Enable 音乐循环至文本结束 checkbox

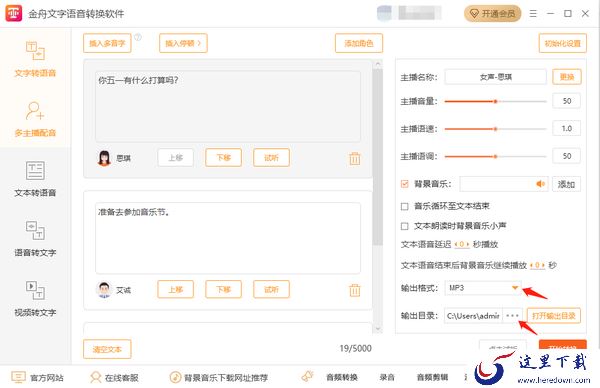click(404, 207)
